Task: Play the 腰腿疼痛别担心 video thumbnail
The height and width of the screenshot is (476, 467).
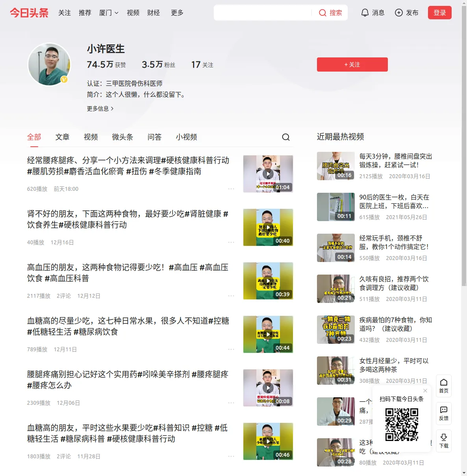Action: (268, 388)
